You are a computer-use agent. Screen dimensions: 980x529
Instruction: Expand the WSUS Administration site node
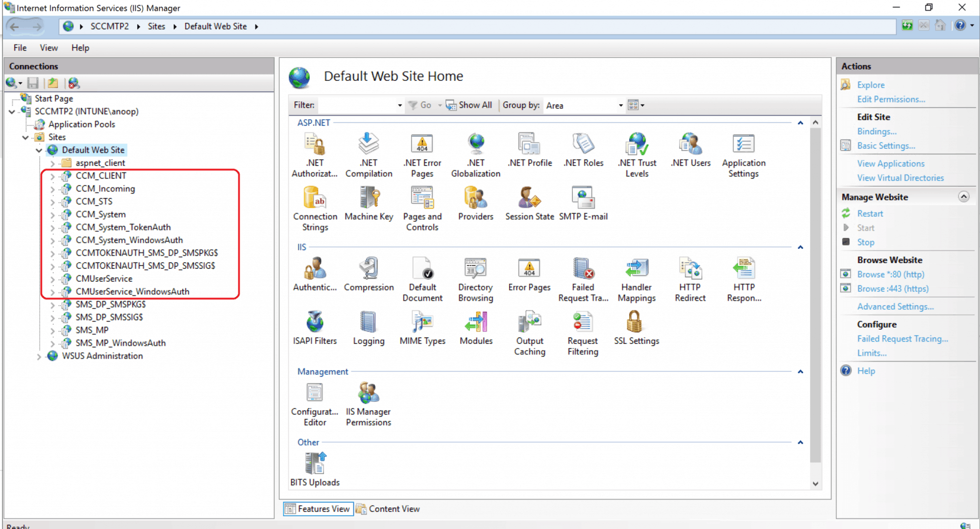(x=39, y=357)
